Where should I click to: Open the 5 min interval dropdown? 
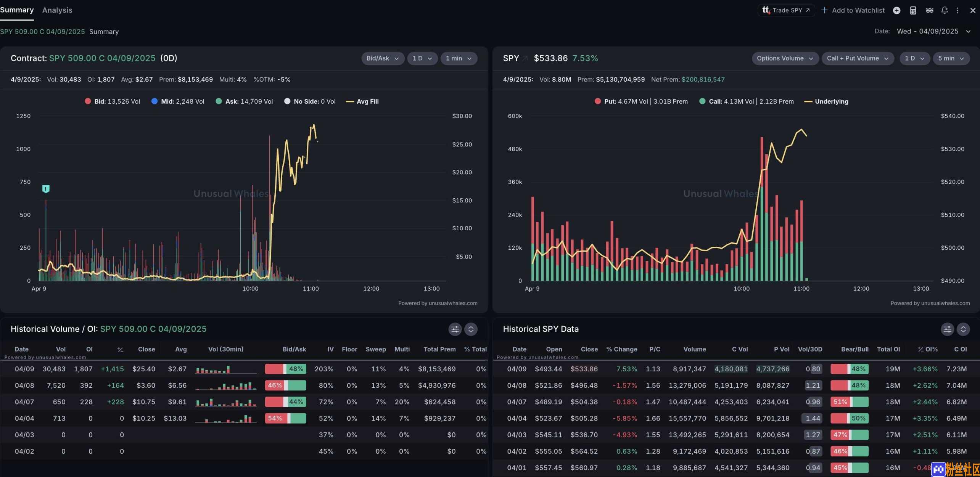(951, 58)
